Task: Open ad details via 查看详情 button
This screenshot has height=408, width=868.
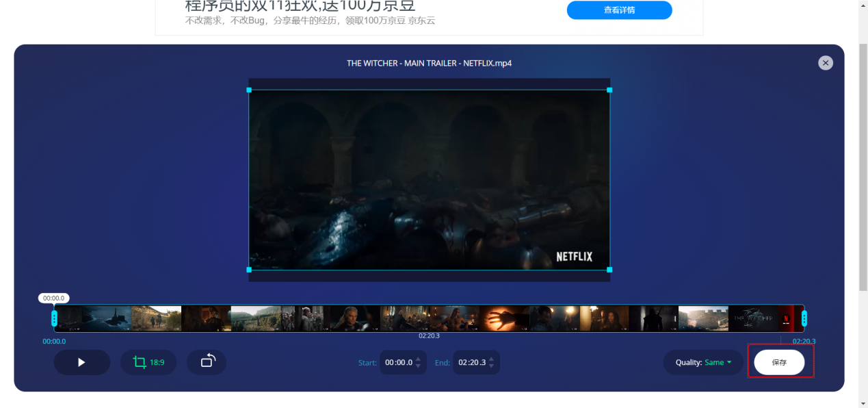Action: (x=619, y=10)
